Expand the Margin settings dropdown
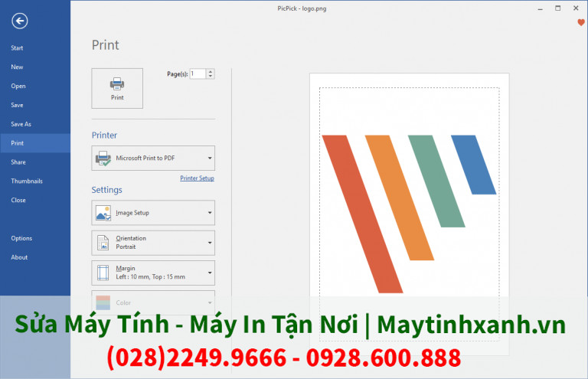Screen dimensions: 588x379 pyautogui.click(x=153, y=273)
